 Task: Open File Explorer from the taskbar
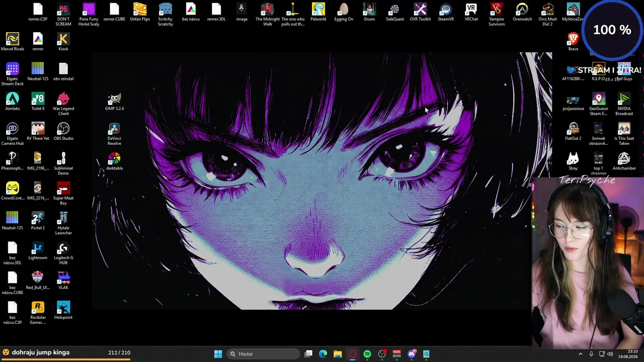pos(338,354)
